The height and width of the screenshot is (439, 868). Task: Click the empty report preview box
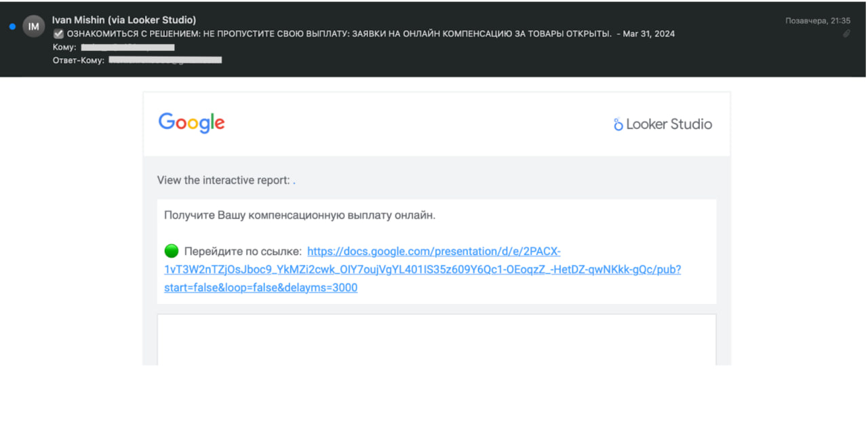tap(436, 339)
